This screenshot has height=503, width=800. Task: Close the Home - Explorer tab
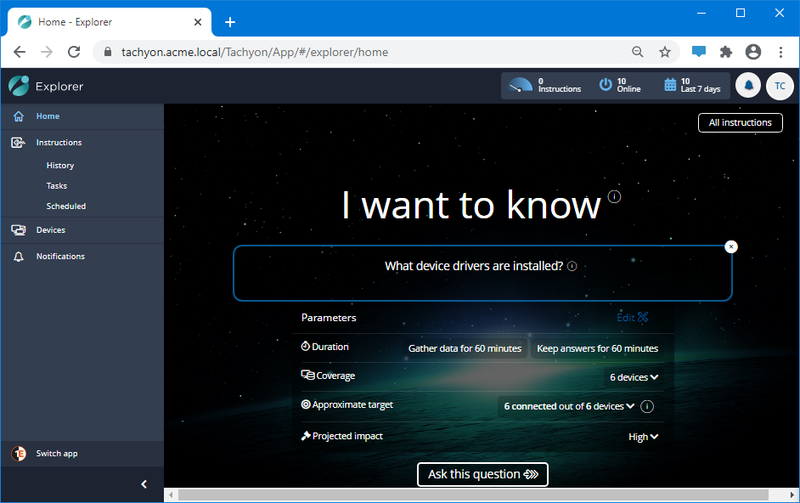(x=198, y=22)
